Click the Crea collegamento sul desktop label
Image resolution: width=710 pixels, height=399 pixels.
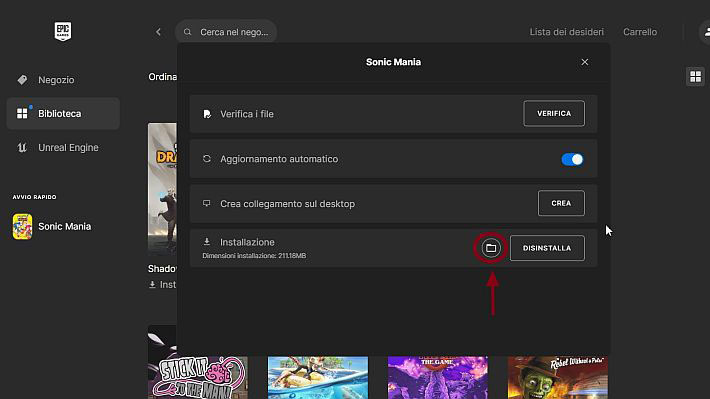(288, 204)
